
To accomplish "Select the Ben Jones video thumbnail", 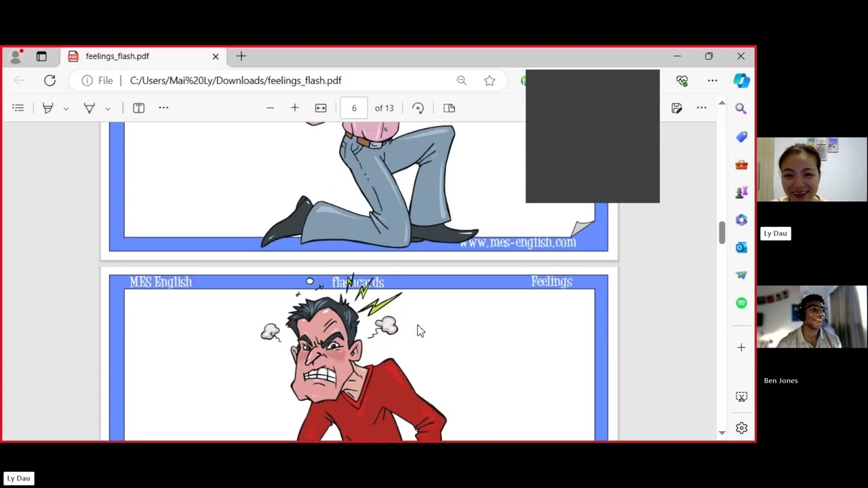I will (x=812, y=317).
